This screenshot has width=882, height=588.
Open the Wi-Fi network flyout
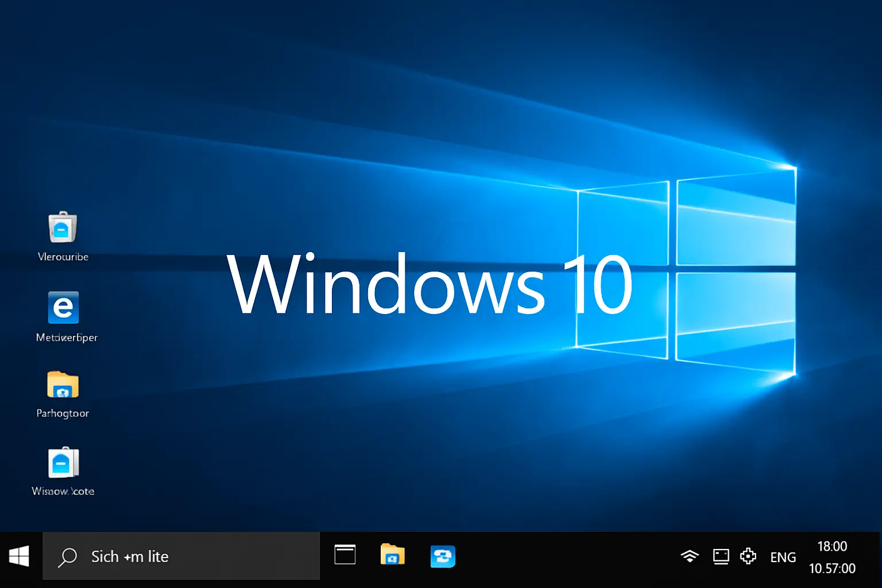click(690, 556)
